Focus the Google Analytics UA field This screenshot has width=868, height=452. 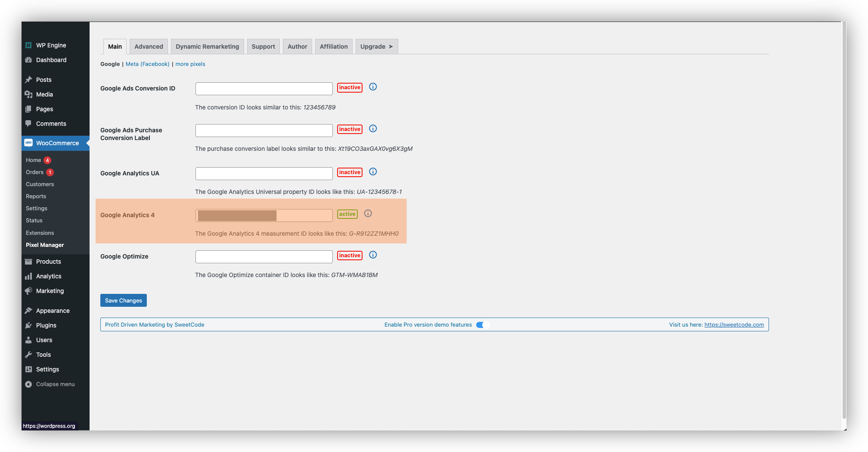tap(264, 174)
